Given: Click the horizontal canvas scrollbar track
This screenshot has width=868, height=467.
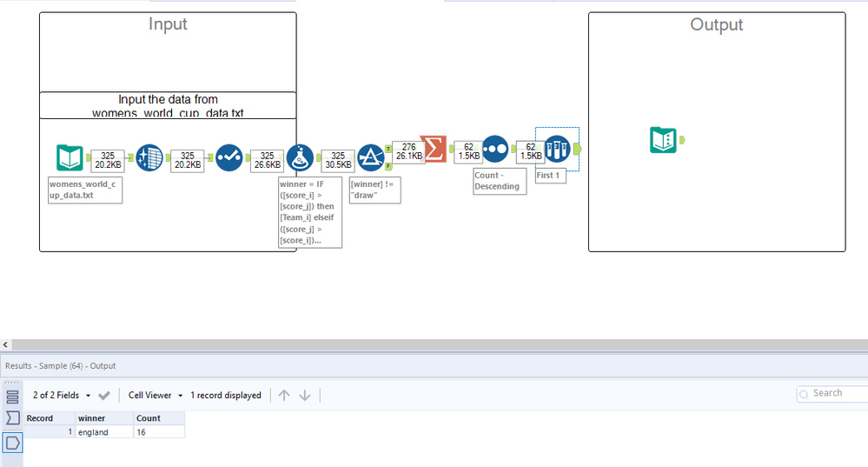Looking at the screenshot, I should [440, 344].
